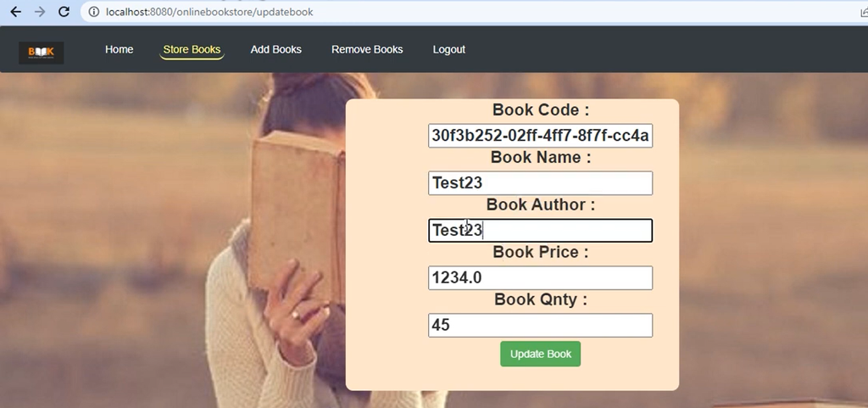Click the "Book Name :" label

[541, 157]
